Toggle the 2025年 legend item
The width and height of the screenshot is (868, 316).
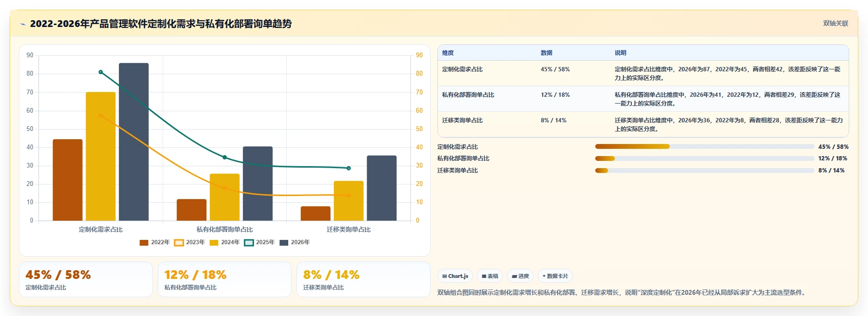point(259,242)
